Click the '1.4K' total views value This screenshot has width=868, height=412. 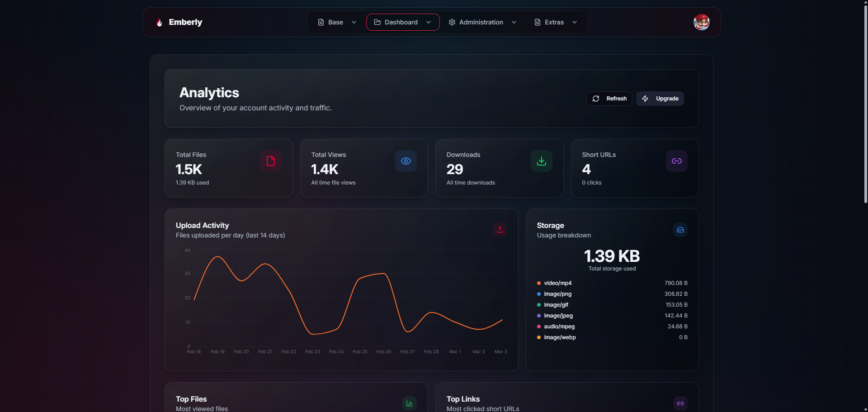coord(325,169)
